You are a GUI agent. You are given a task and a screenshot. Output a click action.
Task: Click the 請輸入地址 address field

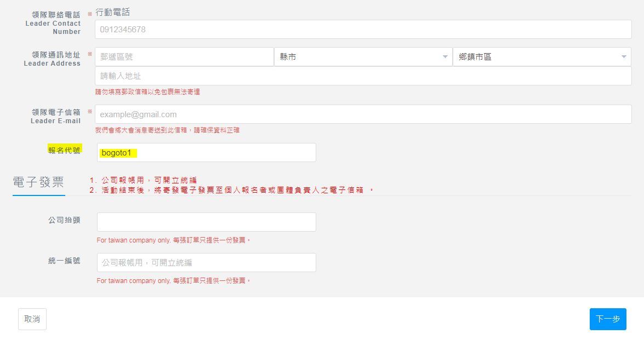363,76
